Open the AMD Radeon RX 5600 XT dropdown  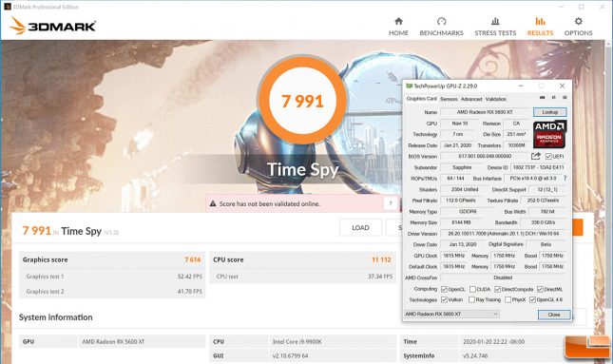point(451,314)
